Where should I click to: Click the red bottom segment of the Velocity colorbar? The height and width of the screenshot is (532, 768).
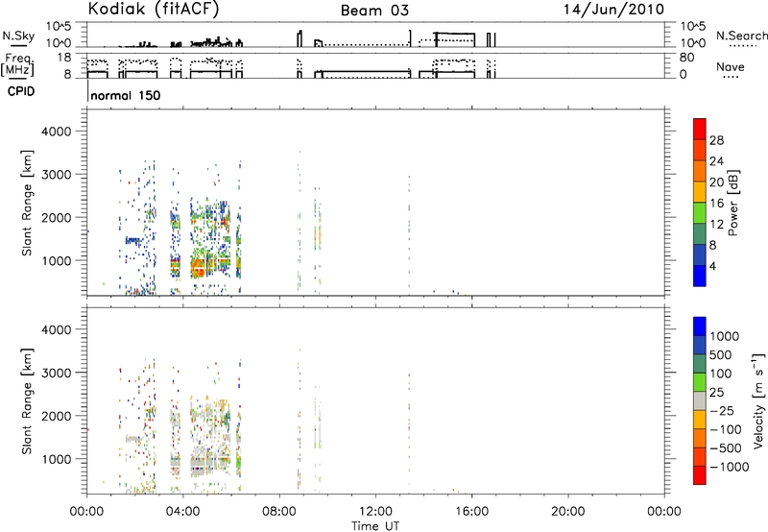(700, 475)
